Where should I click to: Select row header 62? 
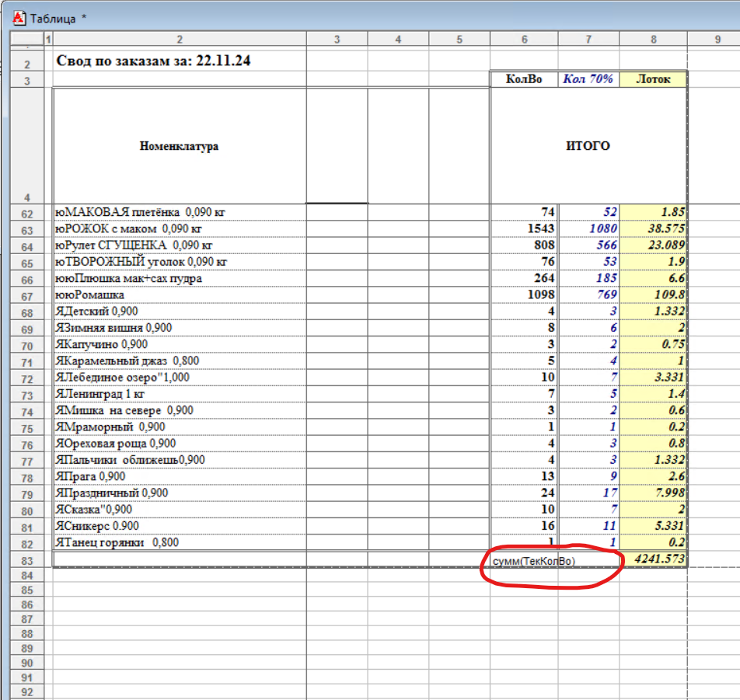(x=27, y=214)
